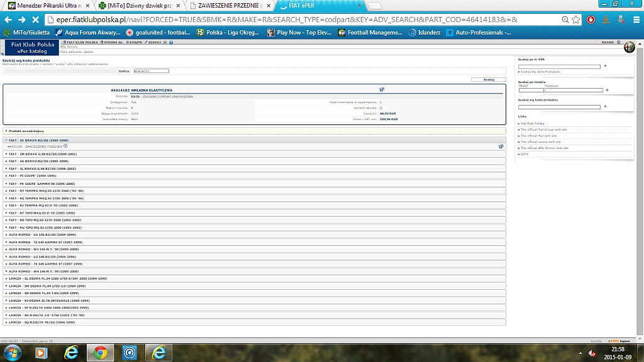Screen dimensions: 644x362
Task: Click the VIN search input field
Action: 559,66
